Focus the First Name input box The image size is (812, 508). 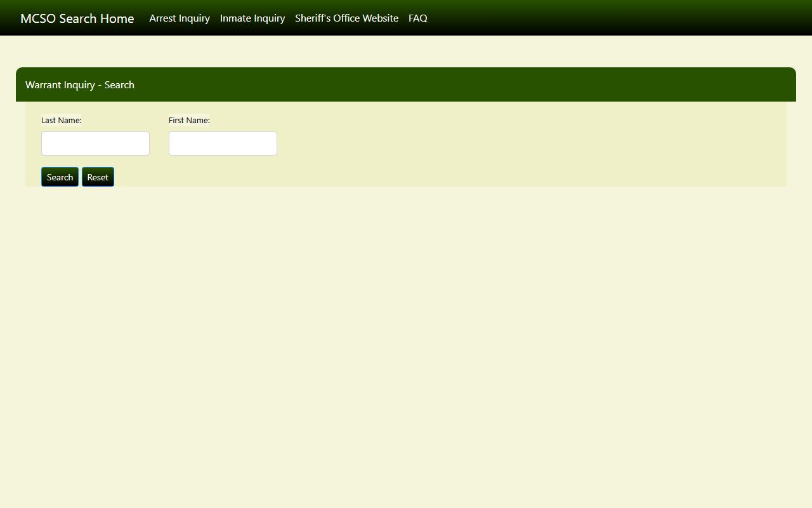223,144
